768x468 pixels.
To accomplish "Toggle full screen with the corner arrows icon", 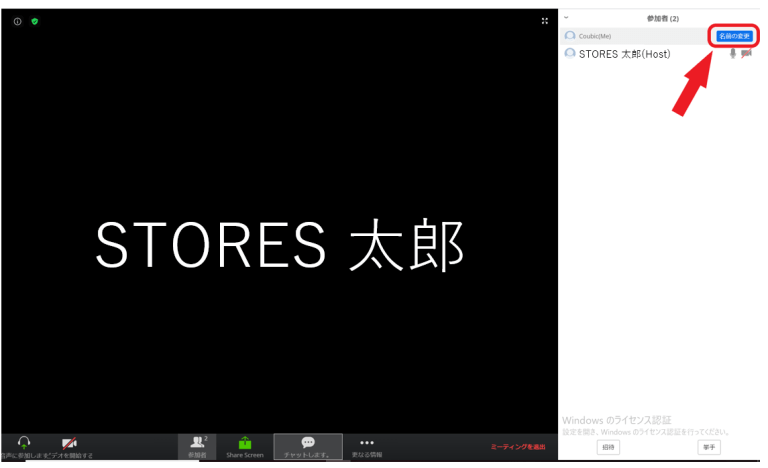I will pos(545,21).
